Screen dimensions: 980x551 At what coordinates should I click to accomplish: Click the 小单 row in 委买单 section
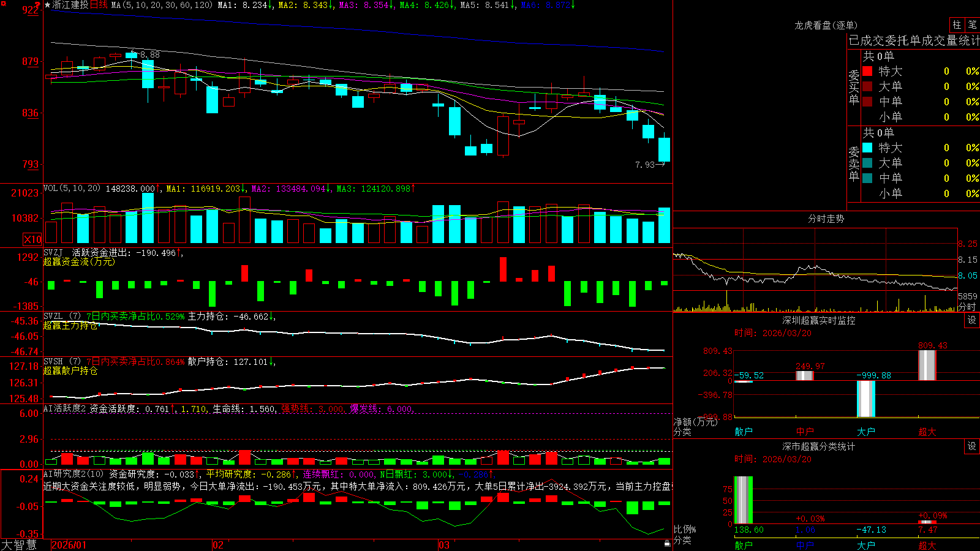(920, 117)
